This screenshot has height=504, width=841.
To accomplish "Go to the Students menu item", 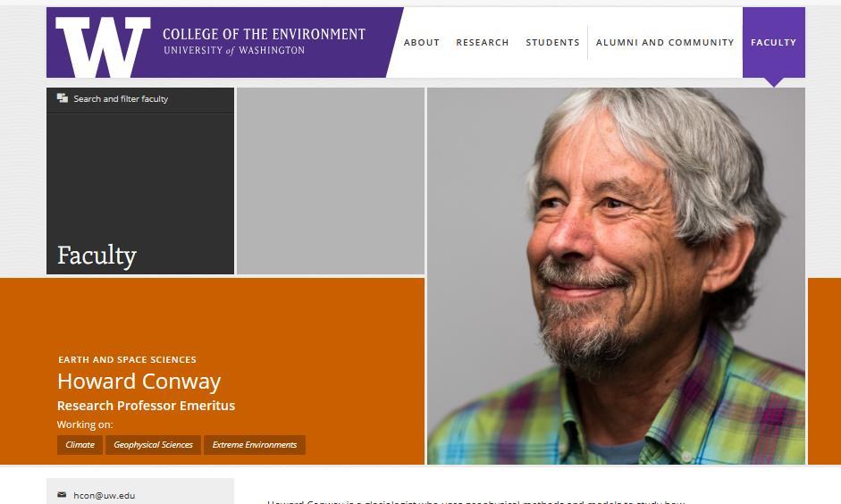I will tap(552, 42).
